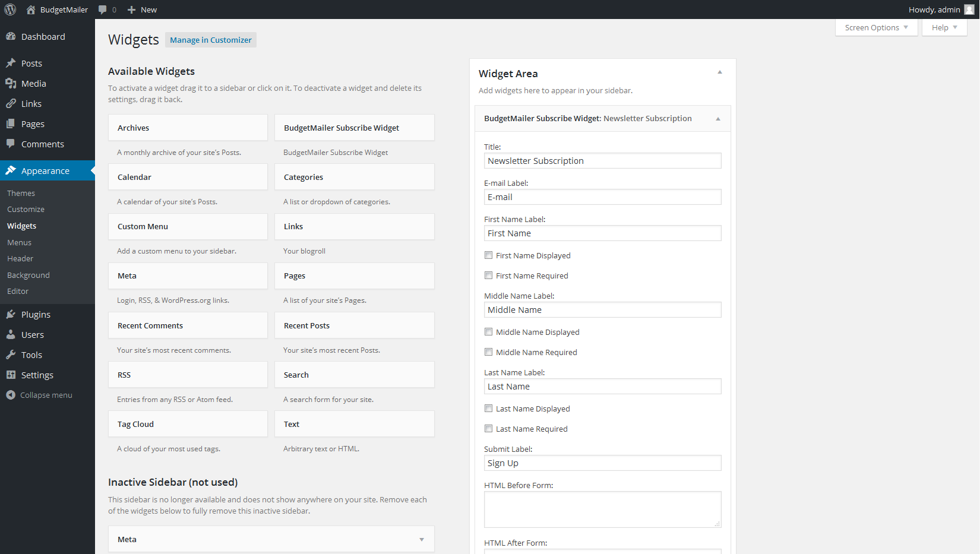
Task: Open Plugins via the plug icon
Action: pos(11,314)
